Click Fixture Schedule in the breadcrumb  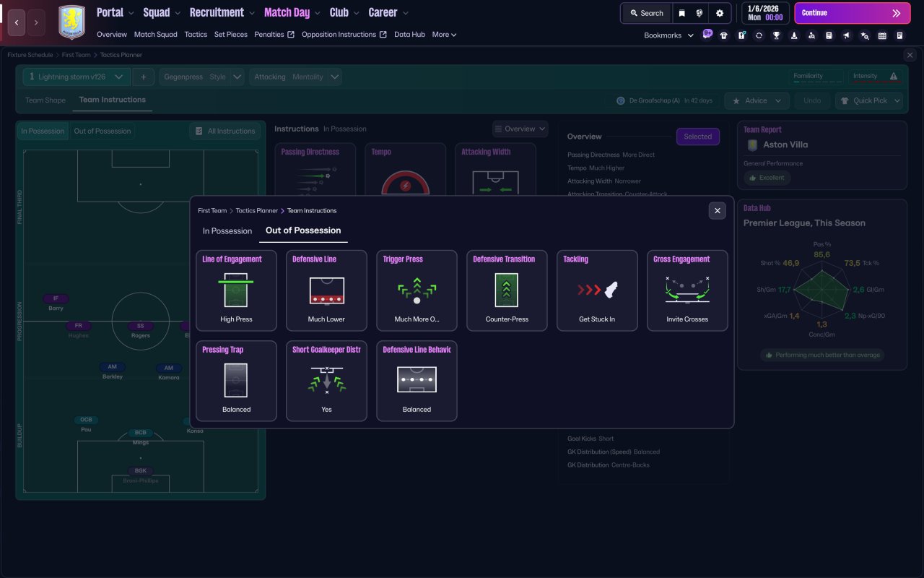pos(30,55)
